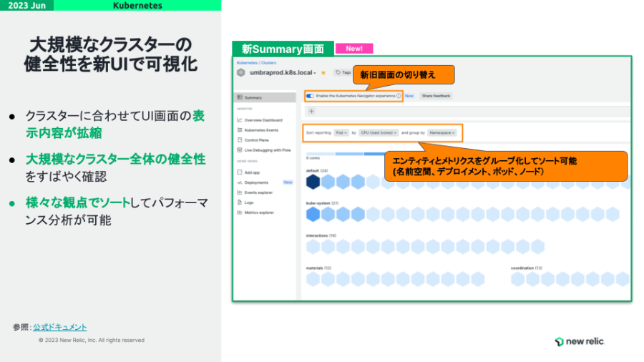The width and height of the screenshot is (644, 362).
Task: Select the first hexagon in the kube-system group
Action: click(313, 214)
